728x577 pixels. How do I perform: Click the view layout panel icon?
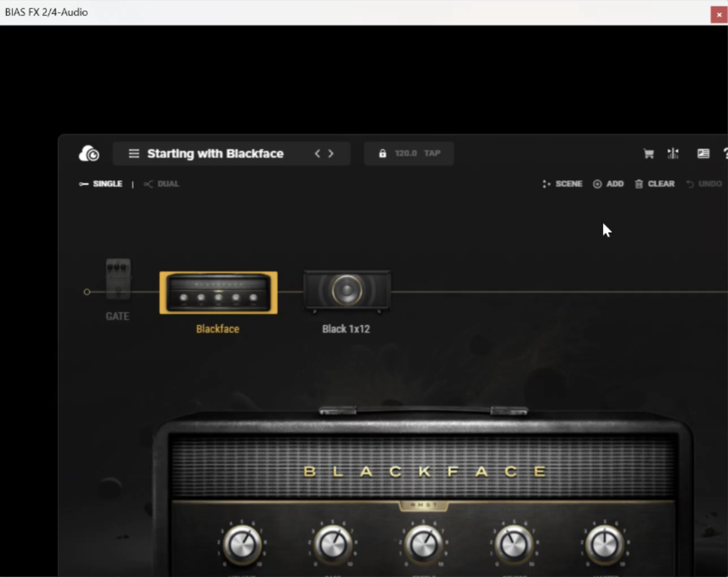point(703,153)
